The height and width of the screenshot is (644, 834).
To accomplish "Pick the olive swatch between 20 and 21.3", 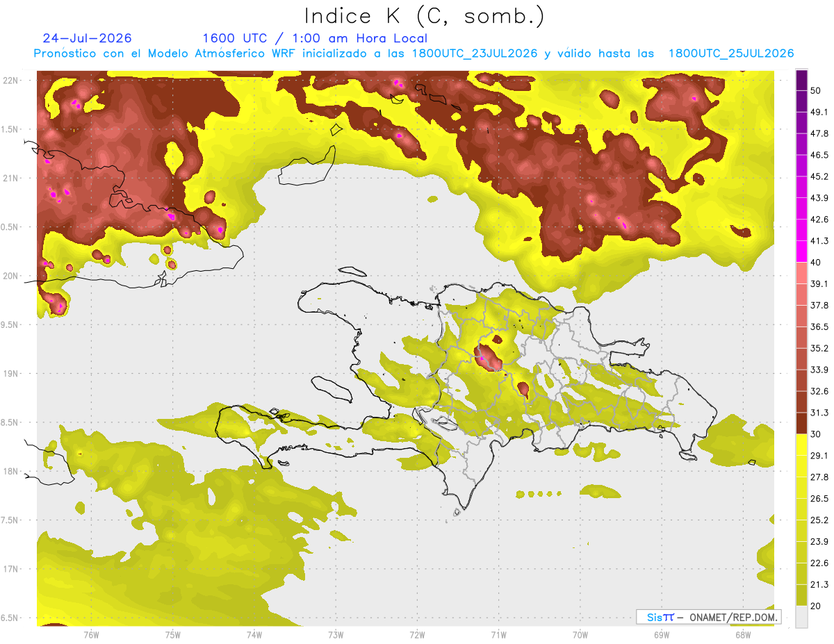I will click(801, 595).
